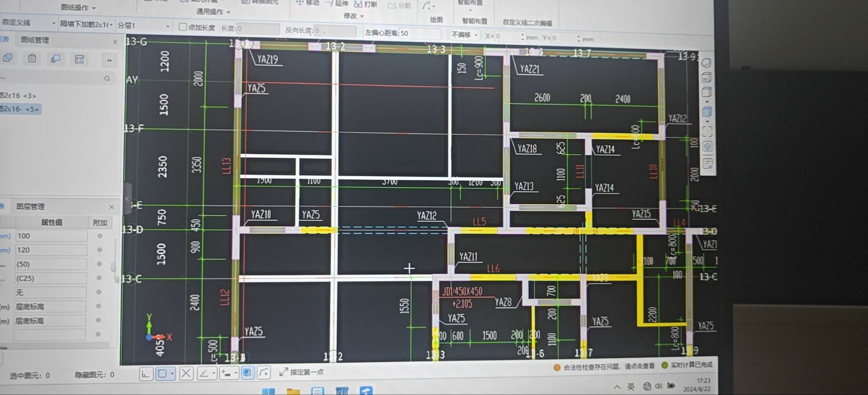Click the 实时计算已完成 status indicator
This screenshot has height=395, width=868.
687,365
